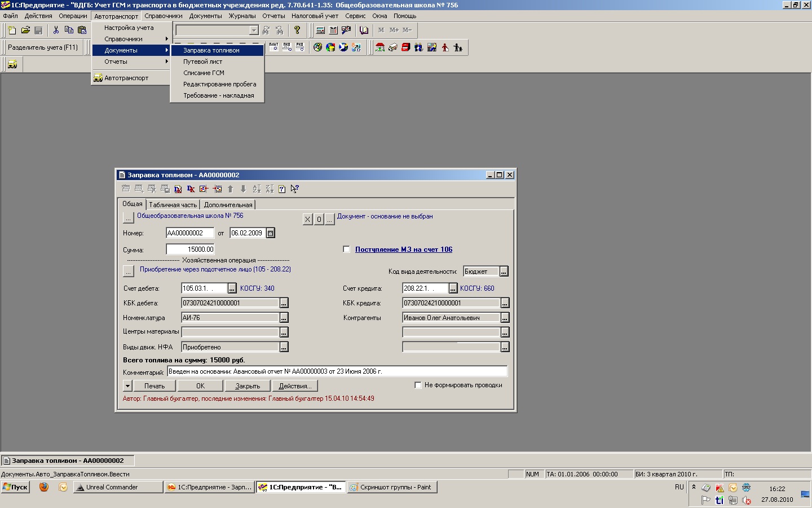This screenshot has width=812, height=508.
Task: Click the Dt/Kt postings icon without grid
Action: pos(191,189)
